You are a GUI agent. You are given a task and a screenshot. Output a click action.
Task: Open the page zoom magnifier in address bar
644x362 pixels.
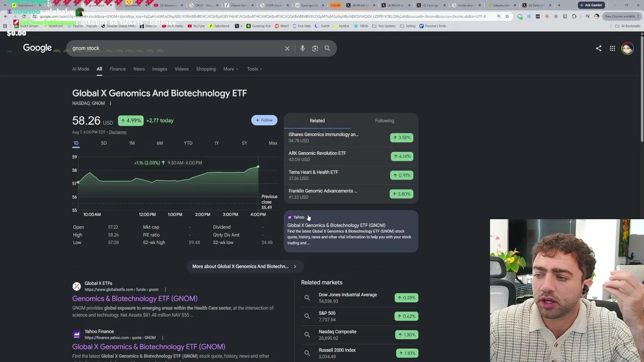(x=499, y=17)
